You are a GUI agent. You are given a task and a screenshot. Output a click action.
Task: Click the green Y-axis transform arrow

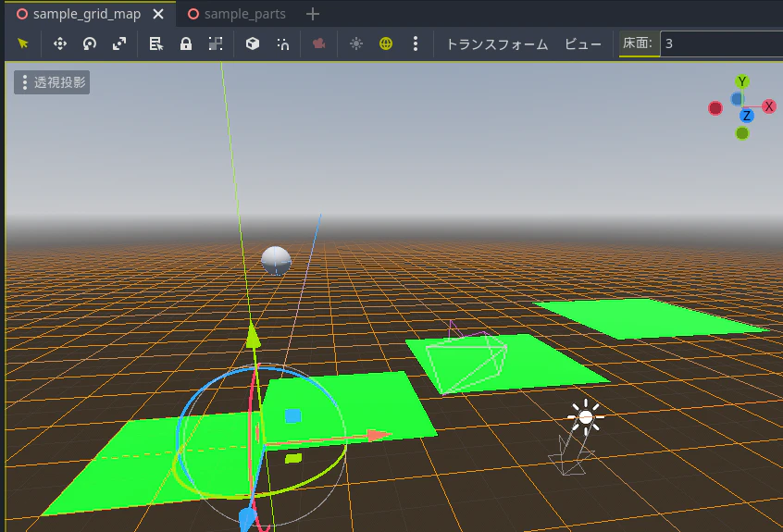[x=254, y=337]
